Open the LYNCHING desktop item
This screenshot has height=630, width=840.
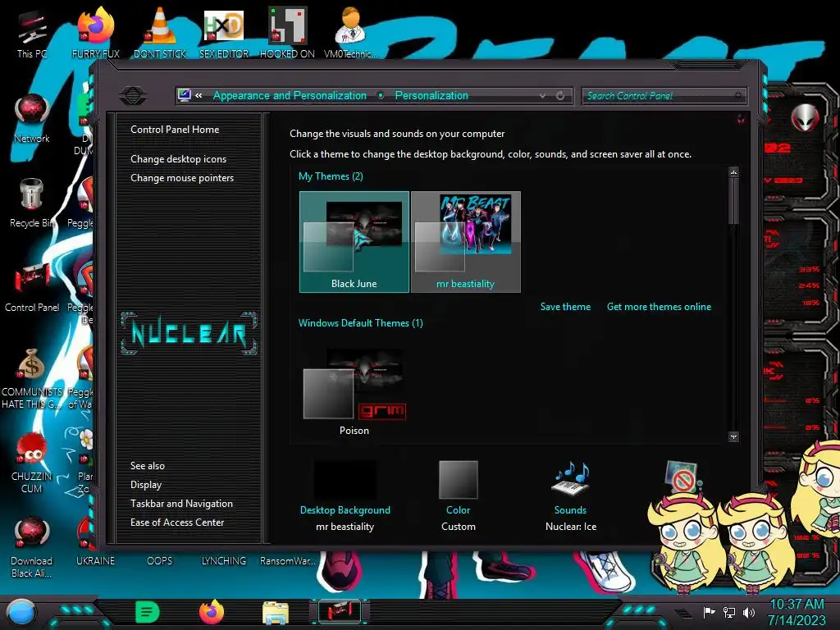(x=224, y=561)
